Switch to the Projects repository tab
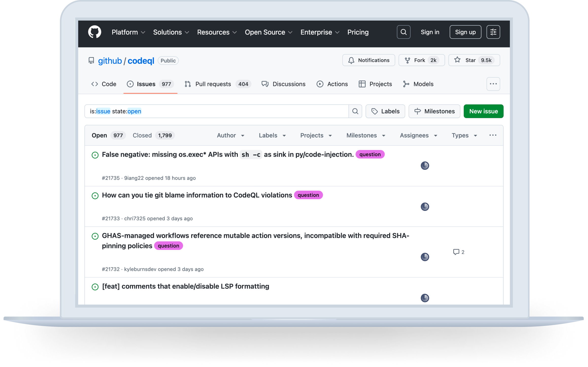The image size is (588, 367). coord(375,84)
